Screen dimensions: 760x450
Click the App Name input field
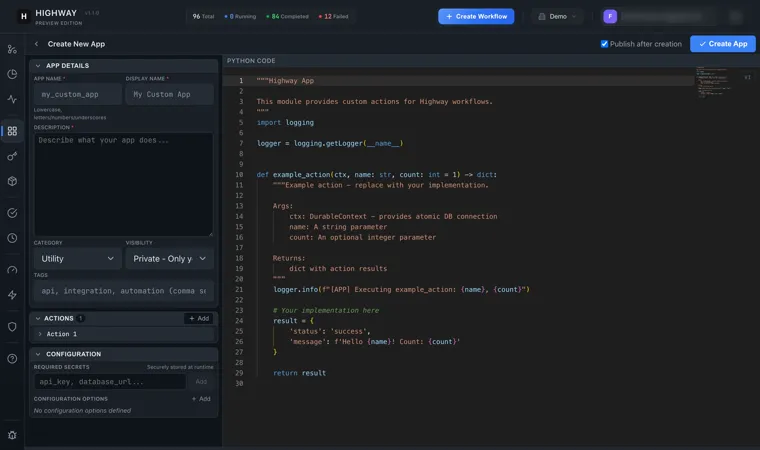click(x=78, y=95)
